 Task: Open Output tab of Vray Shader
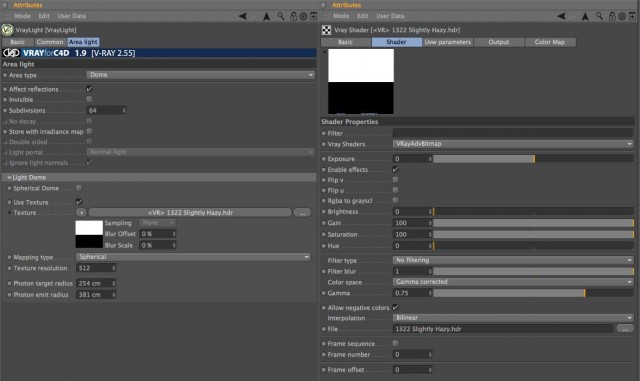coord(499,42)
